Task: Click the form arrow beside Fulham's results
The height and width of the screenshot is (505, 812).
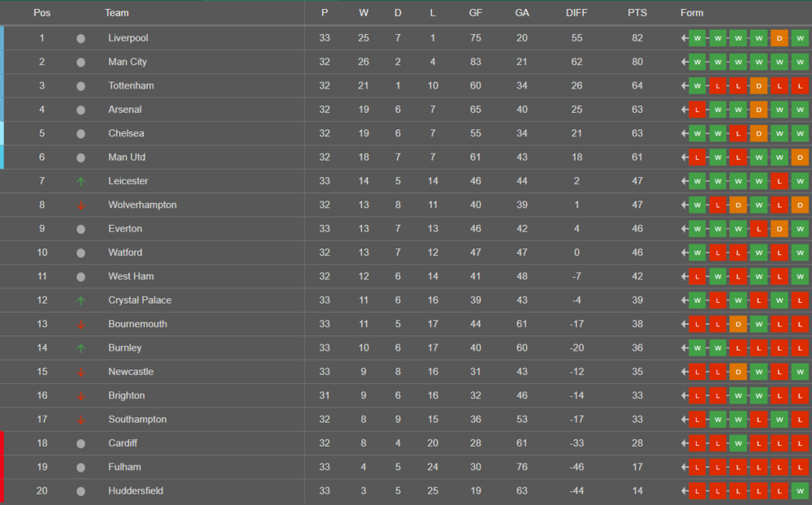Action: (685, 467)
